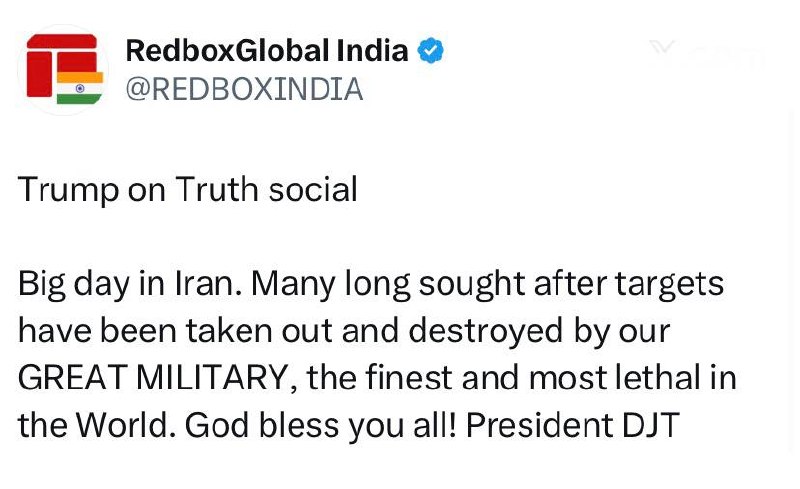Visit the @REDBOXINDIA handle link
The height and width of the screenshot is (489, 800).
point(244,89)
